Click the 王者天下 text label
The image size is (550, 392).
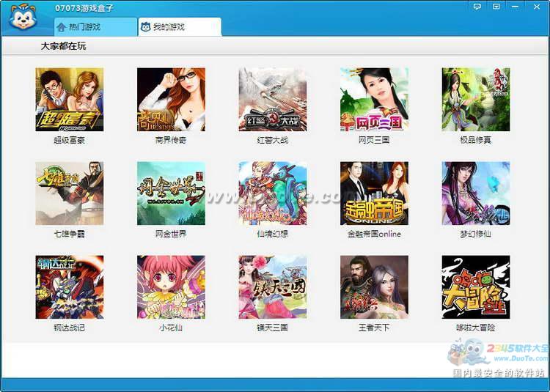pos(374,328)
